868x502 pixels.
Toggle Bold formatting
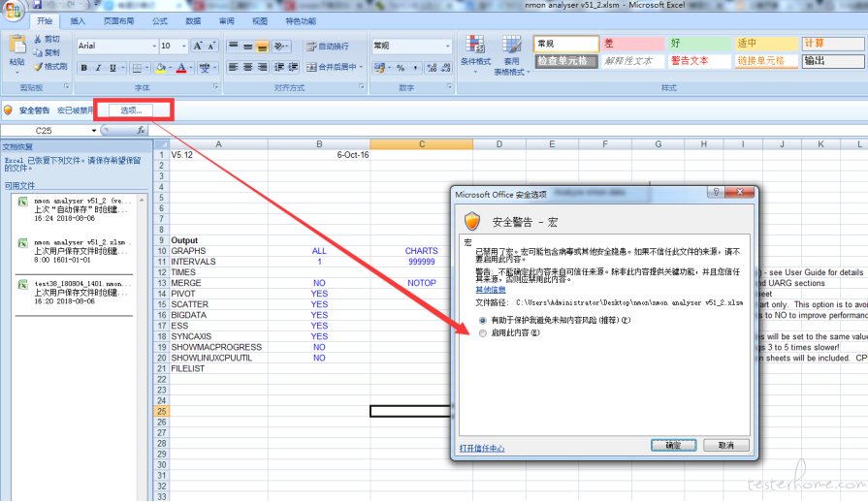(84, 68)
